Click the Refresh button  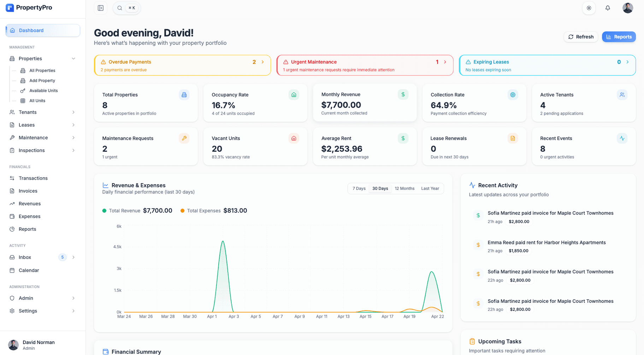[x=581, y=37]
